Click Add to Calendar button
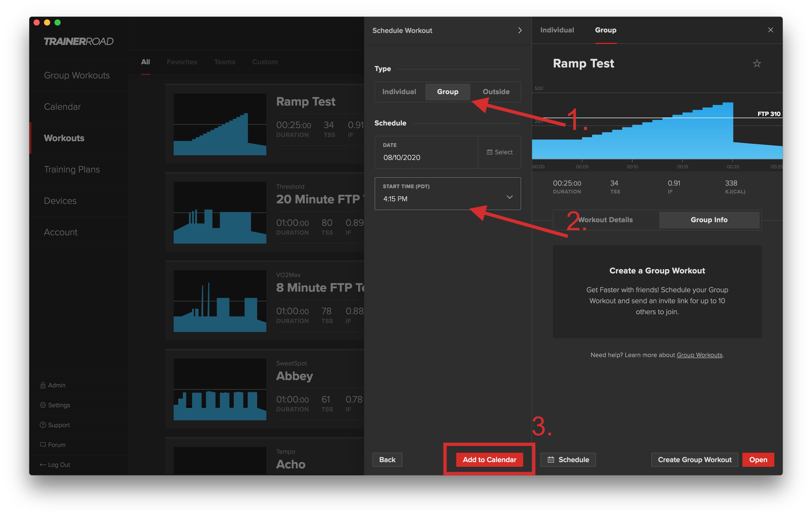Viewport: 812px width, 517px height. [x=489, y=460]
